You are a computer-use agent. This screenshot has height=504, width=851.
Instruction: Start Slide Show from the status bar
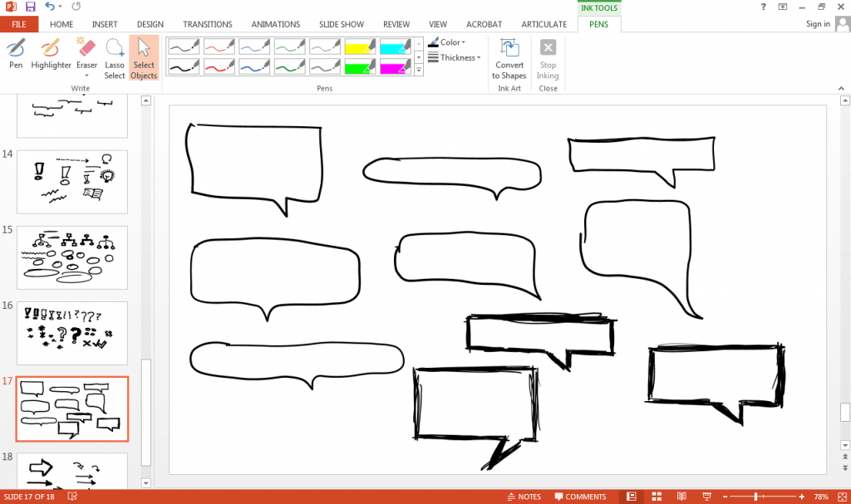pos(706,497)
